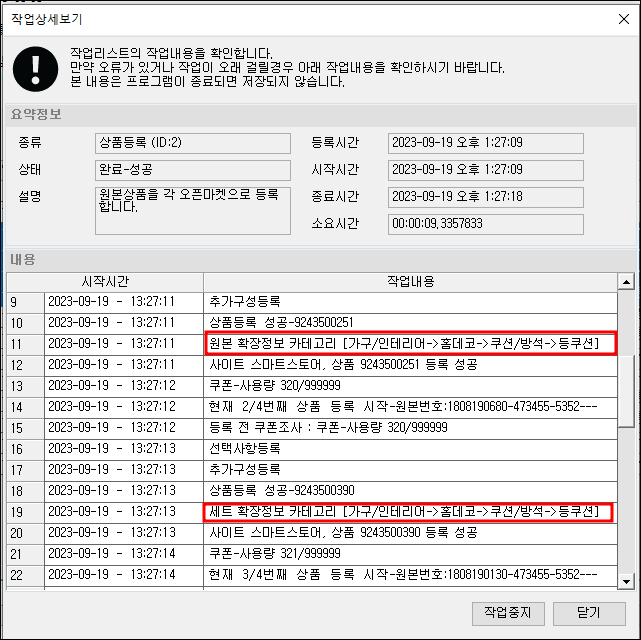This screenshot has width=641, height=640.
Task: Click the black exclamation warning icon
Action: [36, 69]
